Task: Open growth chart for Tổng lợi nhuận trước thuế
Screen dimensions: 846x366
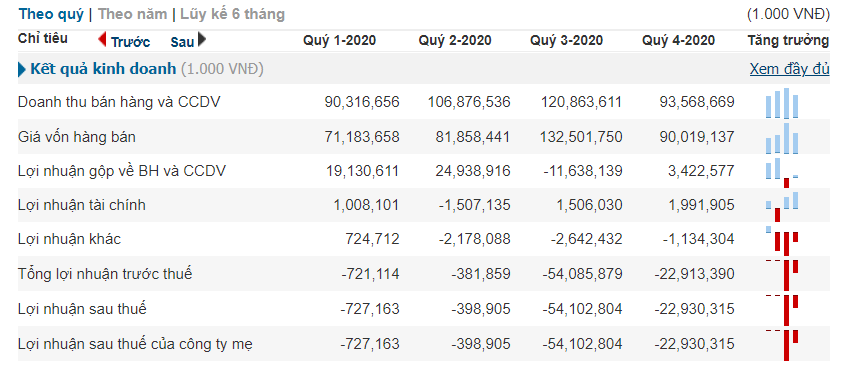Action: [782, 275]
